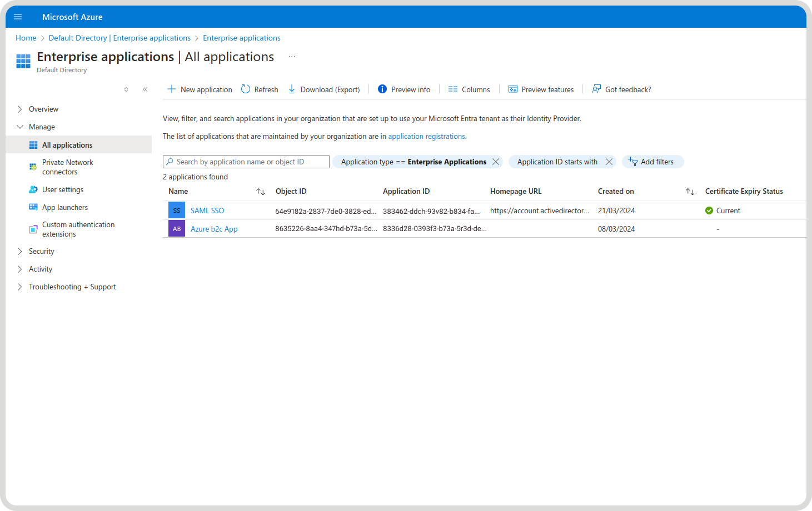The height and width of the screenshot is (511, 812).
Task: Sort by Created on column arrows
Action: tap(690, 192)
